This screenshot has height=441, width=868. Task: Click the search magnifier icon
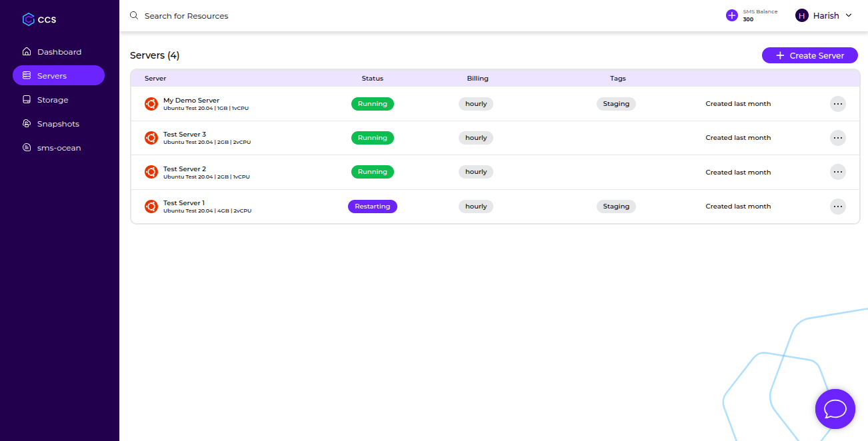tap(134, 15)
